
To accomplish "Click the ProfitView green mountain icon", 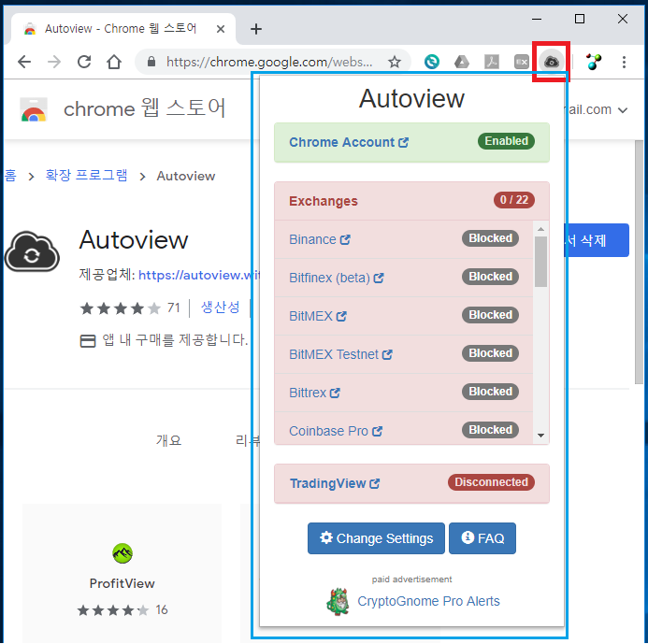I will 122,553.
